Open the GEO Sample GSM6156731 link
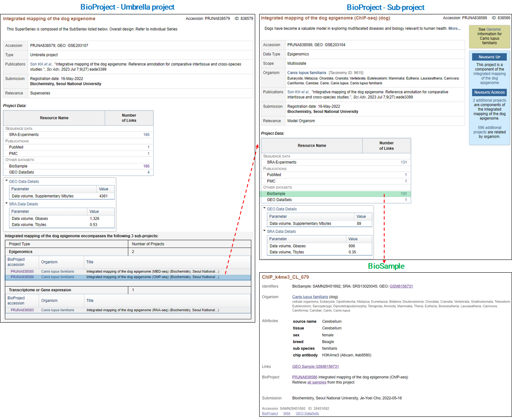Image resolution: width=512 pixels, height=420 pixels. point(316,367)
